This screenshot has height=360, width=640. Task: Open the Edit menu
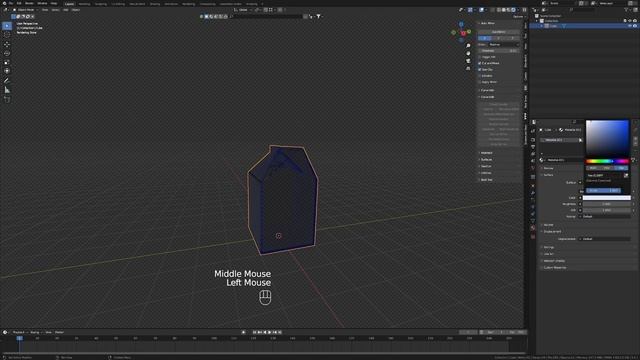click(19, 3)
